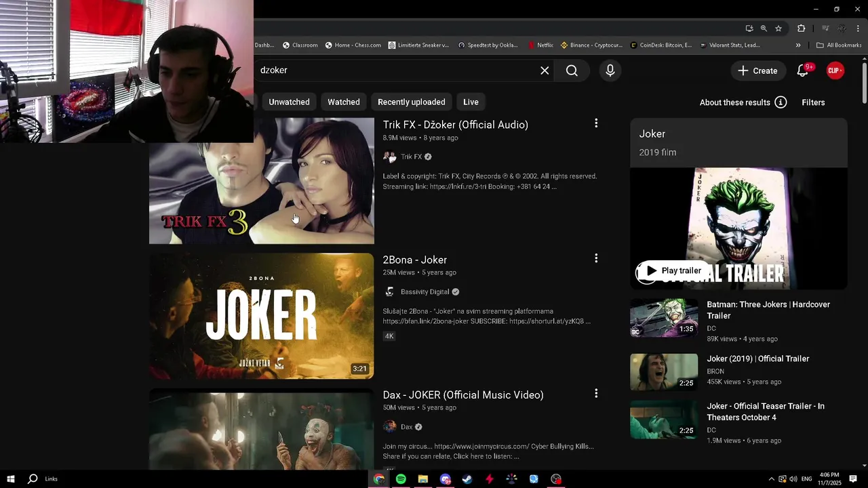Viewport: 868px width, 488px height.
Task: Open the Binance bookmark
Action: (591, 45)
